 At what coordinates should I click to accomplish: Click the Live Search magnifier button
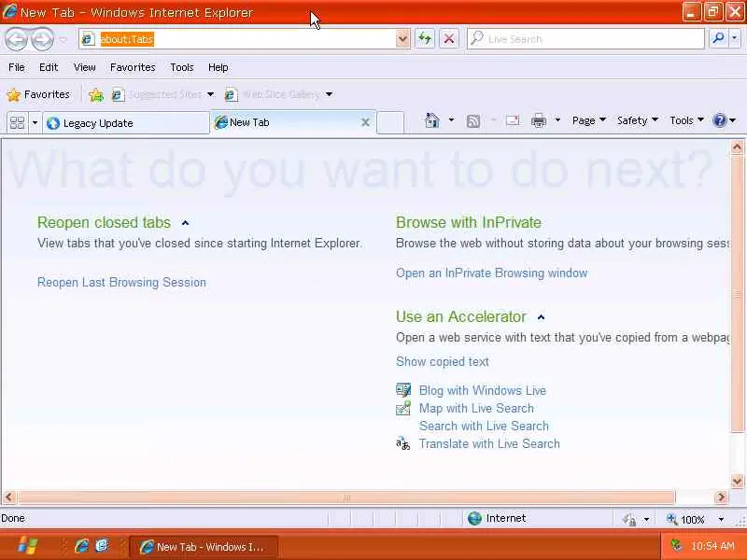click(718, 38)
